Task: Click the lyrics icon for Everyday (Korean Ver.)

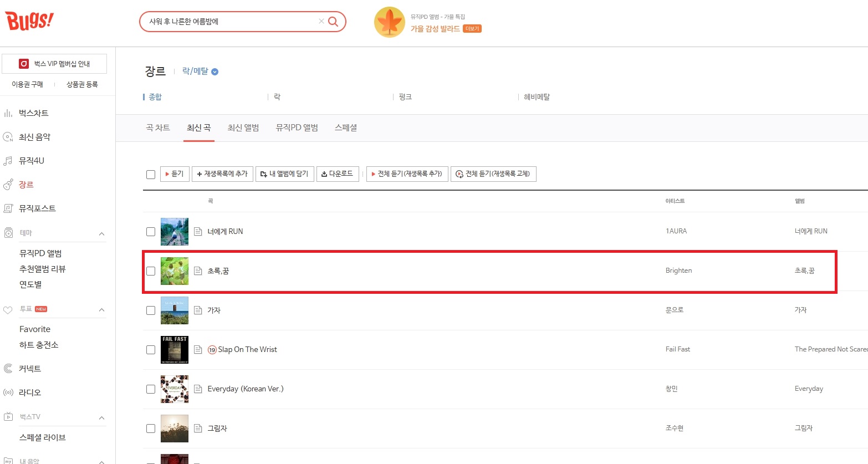Action: pyautogui.click(x=198, y=389)
